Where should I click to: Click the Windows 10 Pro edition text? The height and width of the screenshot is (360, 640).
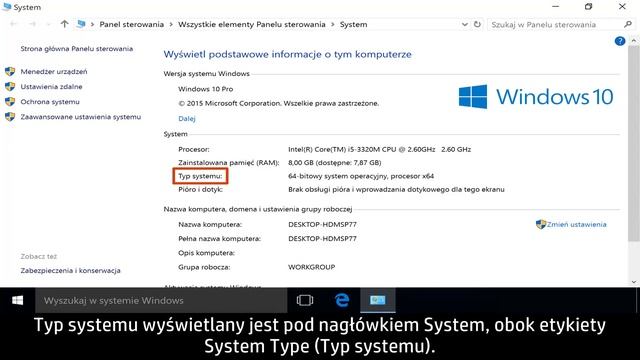tap(206, 89)
